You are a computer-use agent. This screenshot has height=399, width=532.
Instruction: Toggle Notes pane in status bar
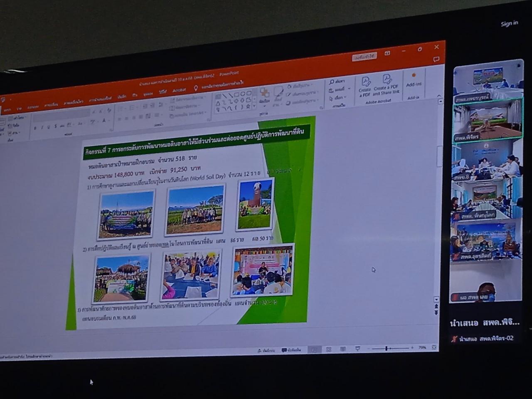point(266,351)
